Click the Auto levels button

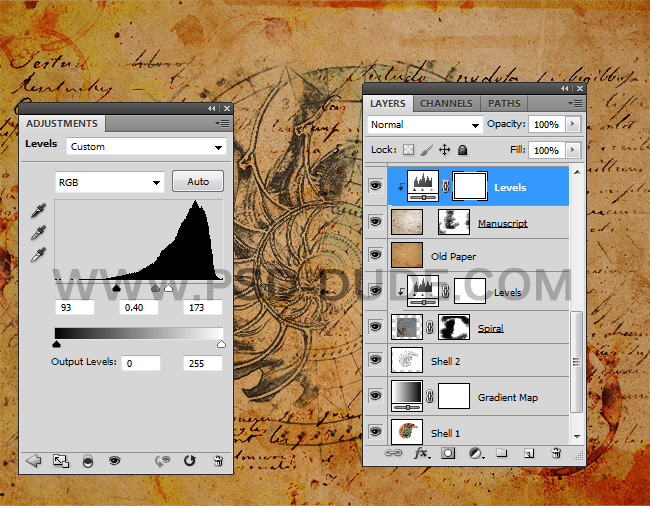(x=198, y=181)
